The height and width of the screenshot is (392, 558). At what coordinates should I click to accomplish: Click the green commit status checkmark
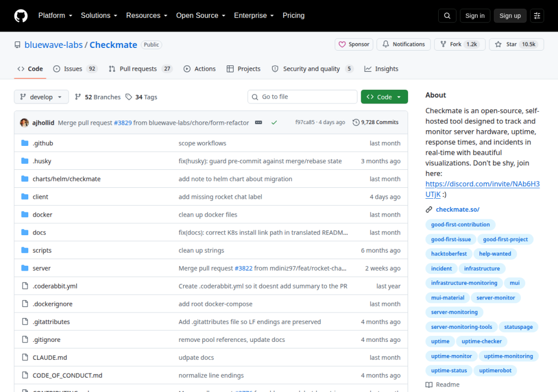[x=274, y=122]
